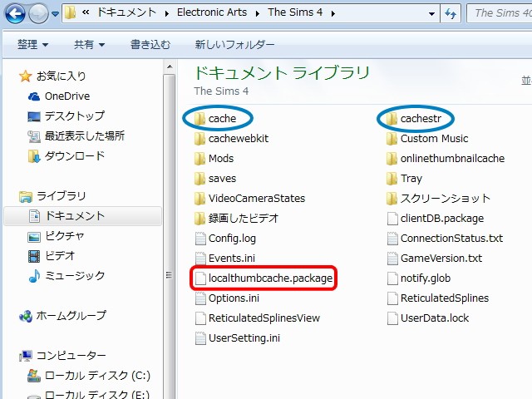The width and height of the screenshot is (532, 399).
Task: Click the Back navigation arrow
Action: click(15, 14)
